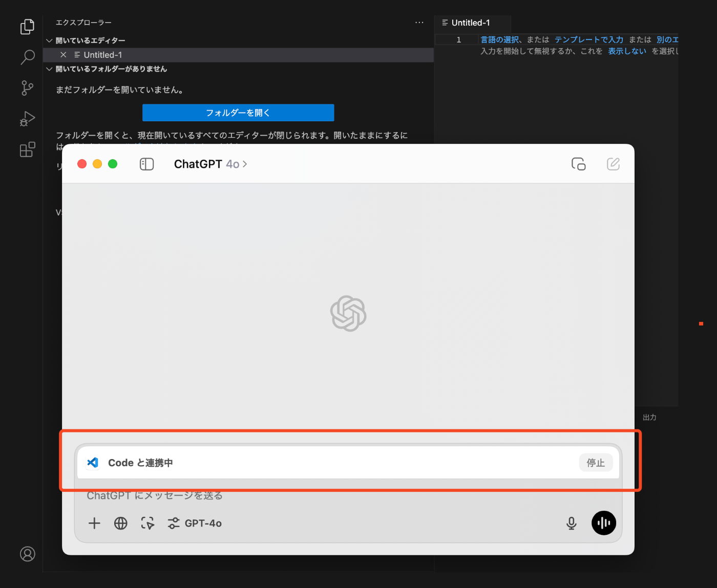Start voice mode with waveform button
The width and height of the screenshot is (717, 588).
click(604, 523)
